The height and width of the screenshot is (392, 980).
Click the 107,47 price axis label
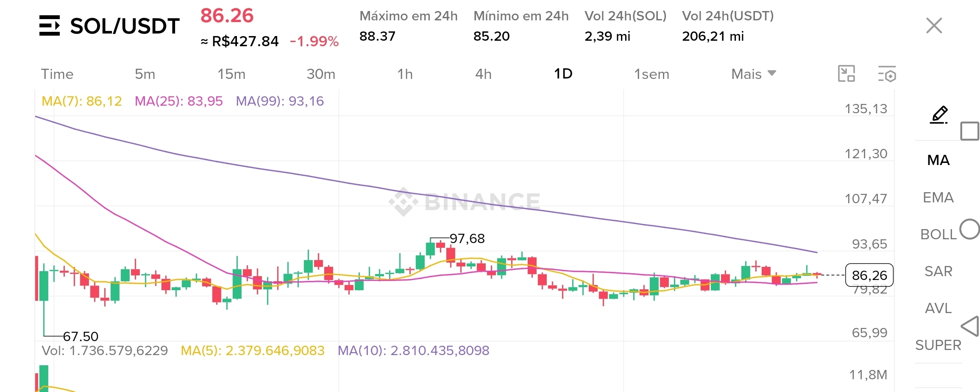866,199
